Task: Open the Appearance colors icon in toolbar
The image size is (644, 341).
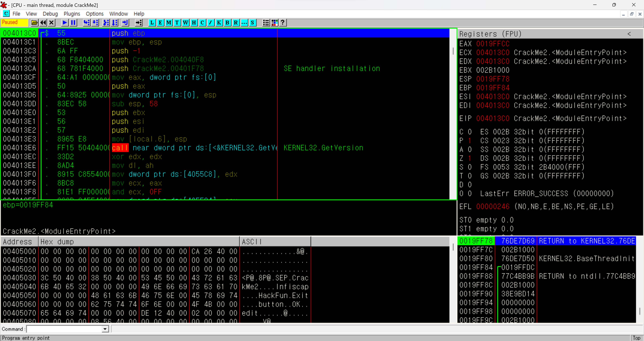Action: click(275, 23)
